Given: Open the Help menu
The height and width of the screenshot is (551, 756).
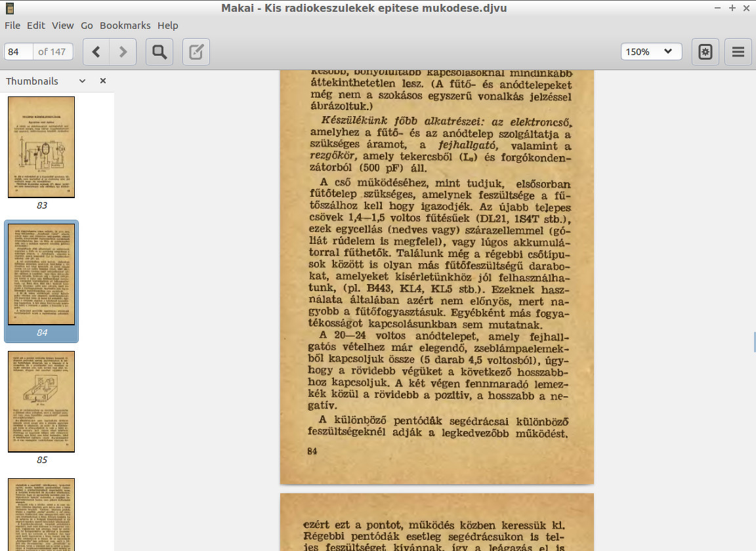Looking at the screenshot, I should pos(168,26).
